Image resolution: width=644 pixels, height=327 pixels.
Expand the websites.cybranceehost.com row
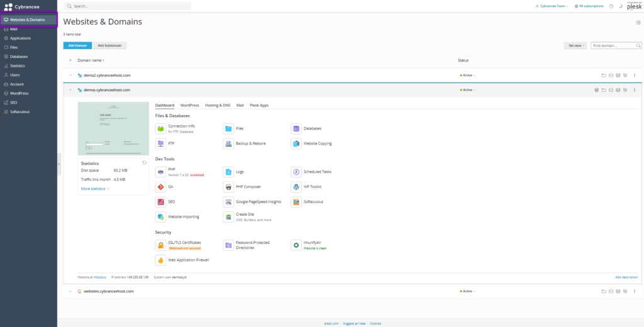(x=70, y=291)
